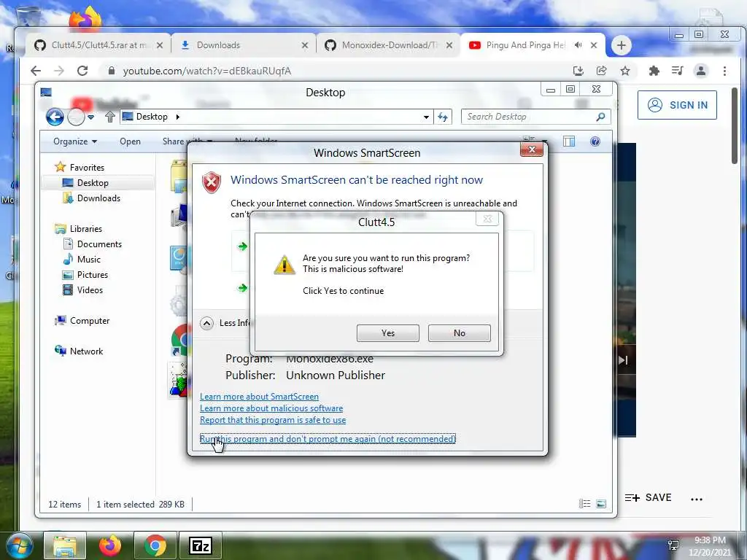747x560 pixels.
Task: Open Music library in the navigation pane
Action: click(88, 259)
